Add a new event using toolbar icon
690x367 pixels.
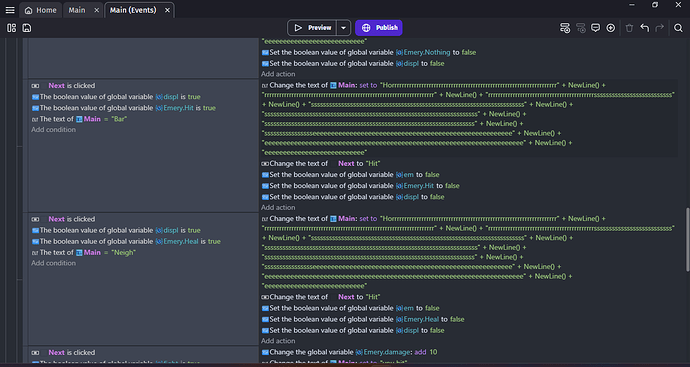coord(565,28)
